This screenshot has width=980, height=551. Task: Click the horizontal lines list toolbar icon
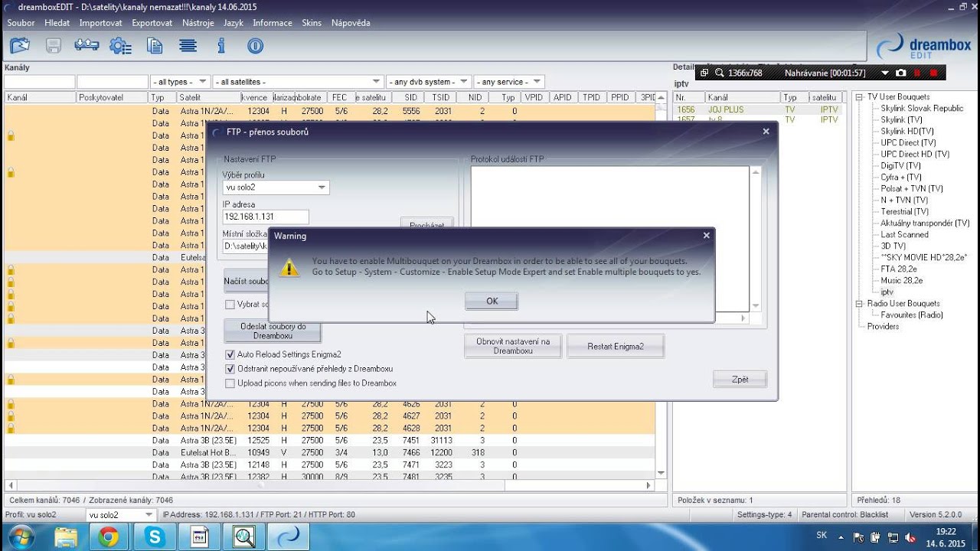tap(188, 46)
